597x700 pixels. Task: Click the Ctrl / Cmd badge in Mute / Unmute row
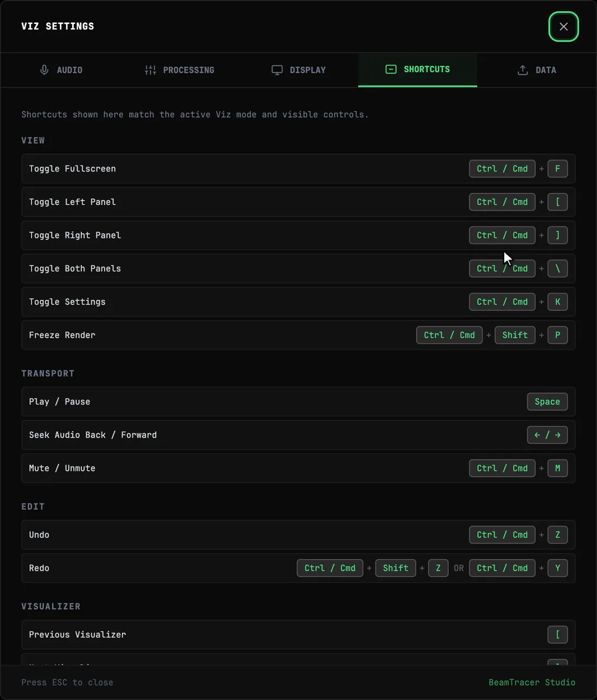pyautogui.click(x=502, y=468)
